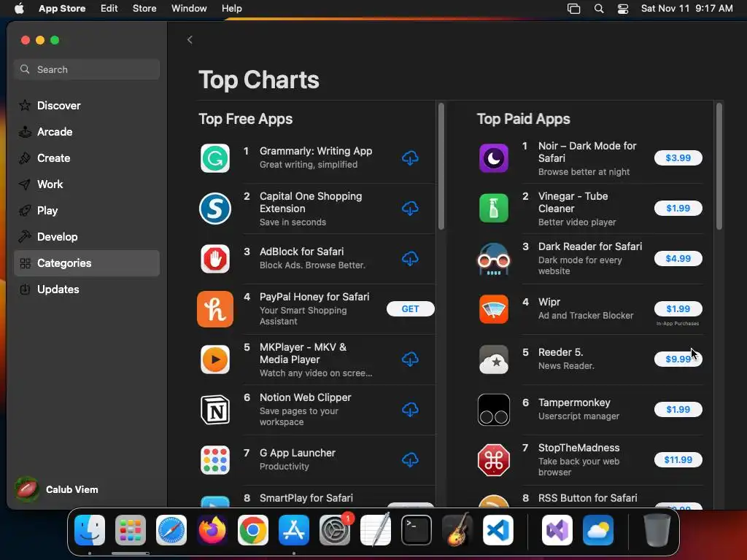
Task: Open Notion Web Clipper app icon
Action: [x=215, y=410]
